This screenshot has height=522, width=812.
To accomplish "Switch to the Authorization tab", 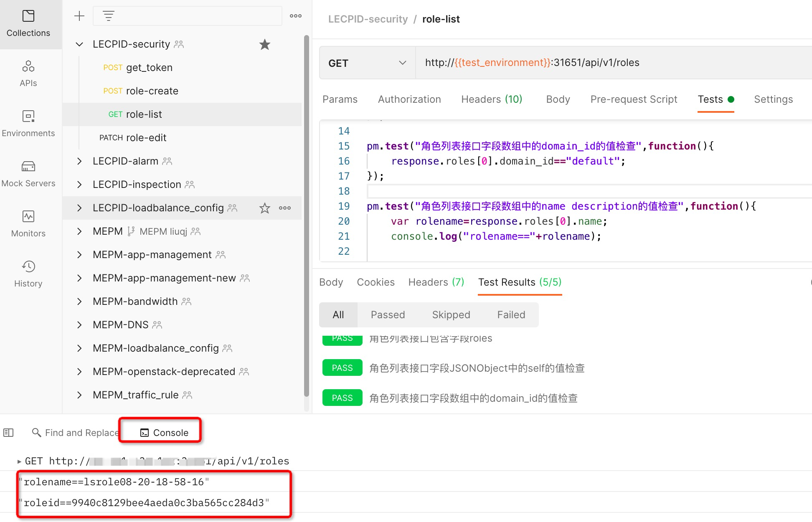I will tap(409, 99).
